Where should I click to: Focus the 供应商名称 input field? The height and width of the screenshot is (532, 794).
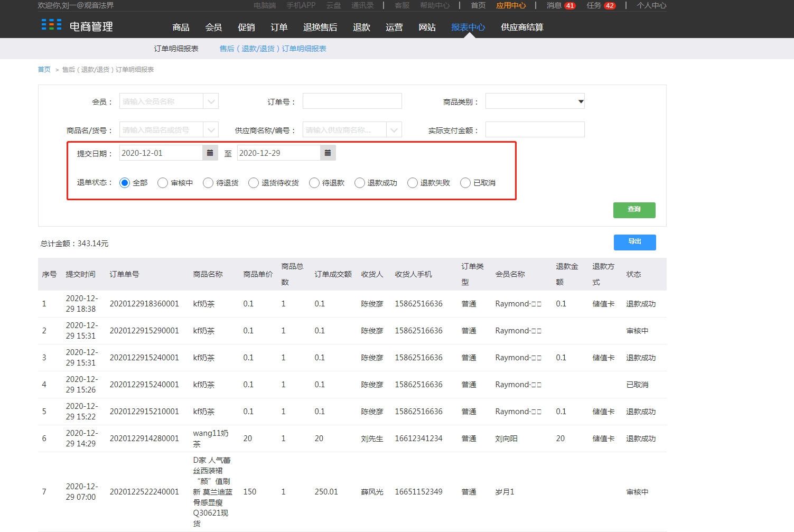[x=344, y=129]
